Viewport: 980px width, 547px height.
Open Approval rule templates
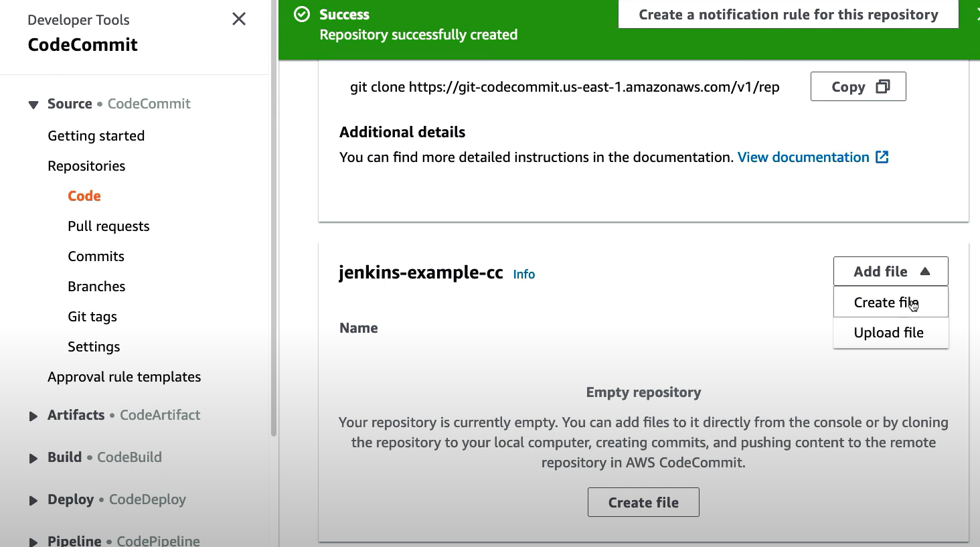click(124, 376)
